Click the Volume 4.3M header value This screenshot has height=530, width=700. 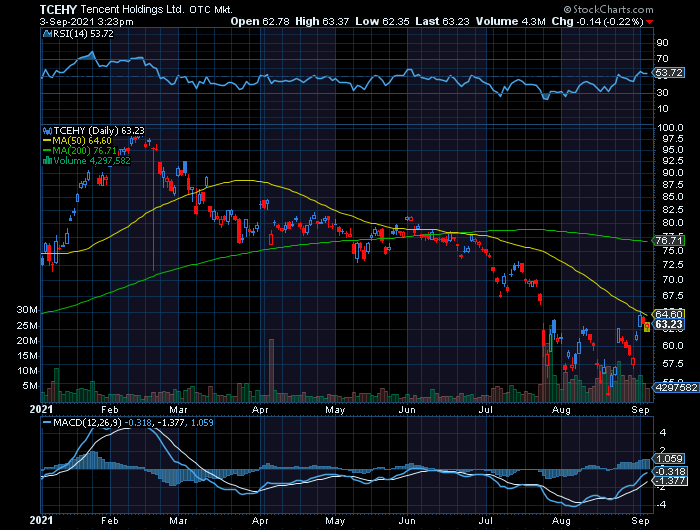coord(510,21)
